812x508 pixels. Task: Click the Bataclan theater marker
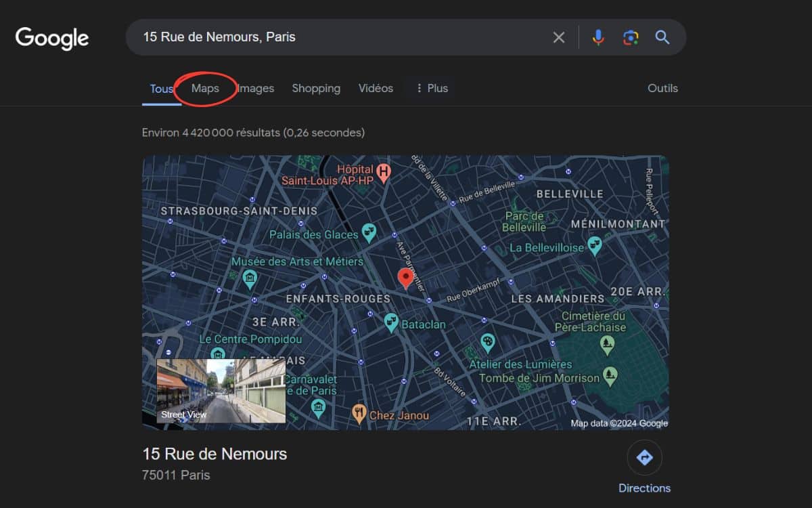[x=391, y=322]
